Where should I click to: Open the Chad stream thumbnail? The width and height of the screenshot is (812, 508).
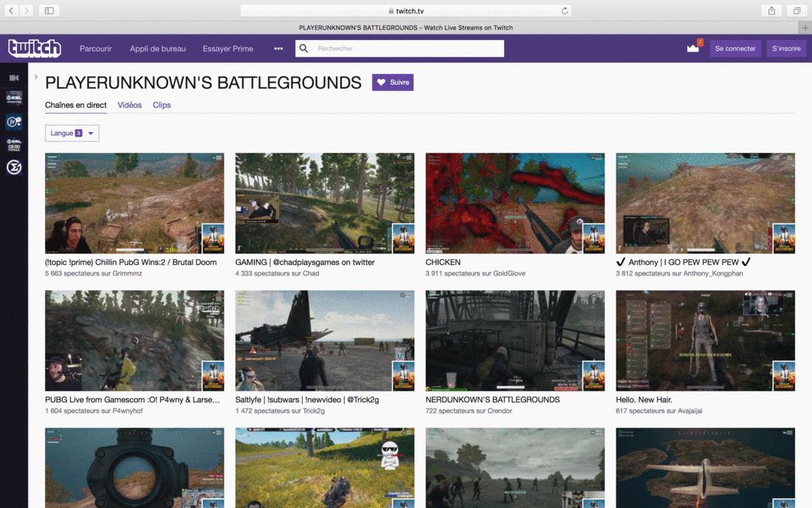tap(325, 203)
